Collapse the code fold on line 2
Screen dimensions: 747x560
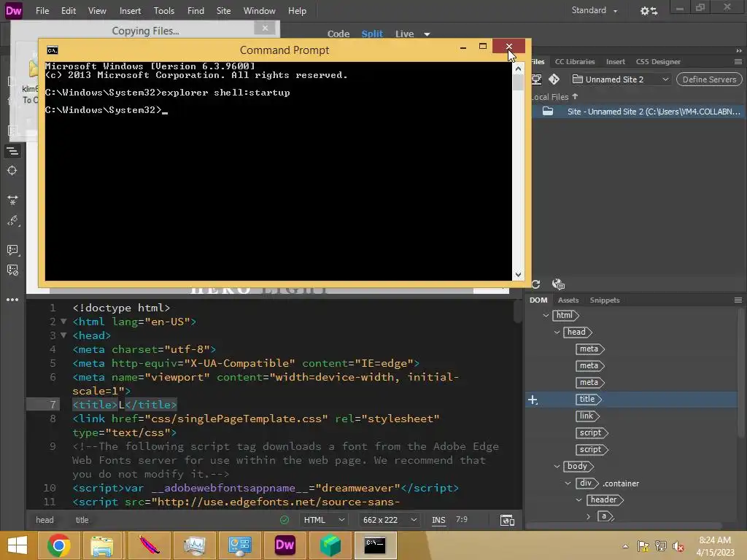[x=63, y=322]
